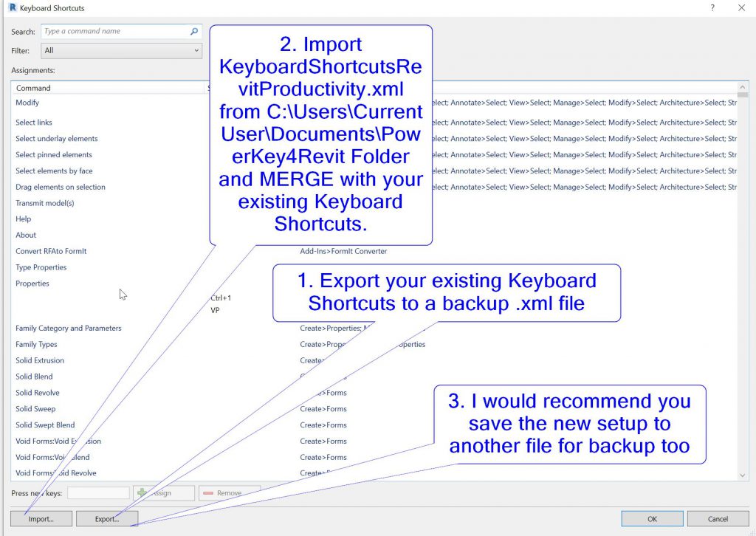Select the Select underlay elements command

tap(56, 139)
